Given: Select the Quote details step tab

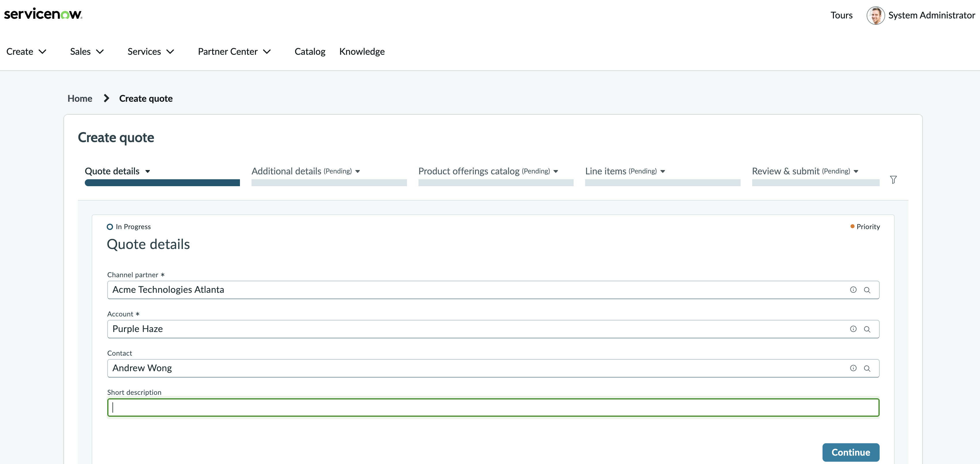Looking at the screenshot, I should click(x=112, y=171).
